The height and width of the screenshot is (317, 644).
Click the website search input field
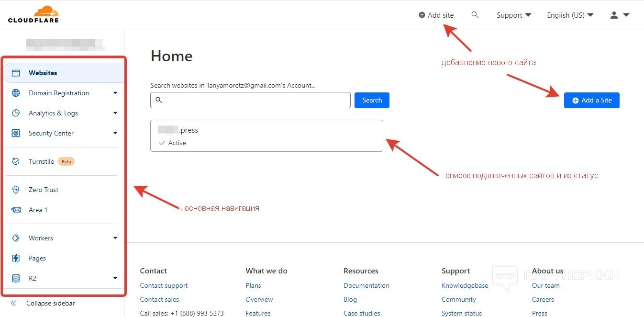250,100
